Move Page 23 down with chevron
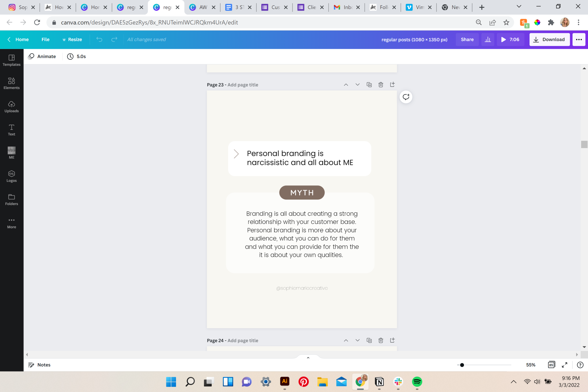The image size is (588, 392). coord(358,85)
